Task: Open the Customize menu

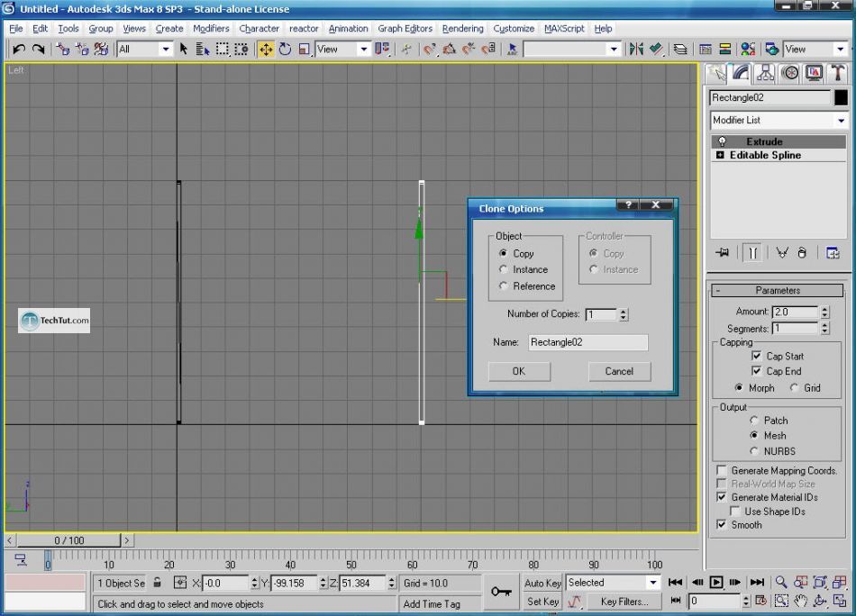Action: pos(514,29)
